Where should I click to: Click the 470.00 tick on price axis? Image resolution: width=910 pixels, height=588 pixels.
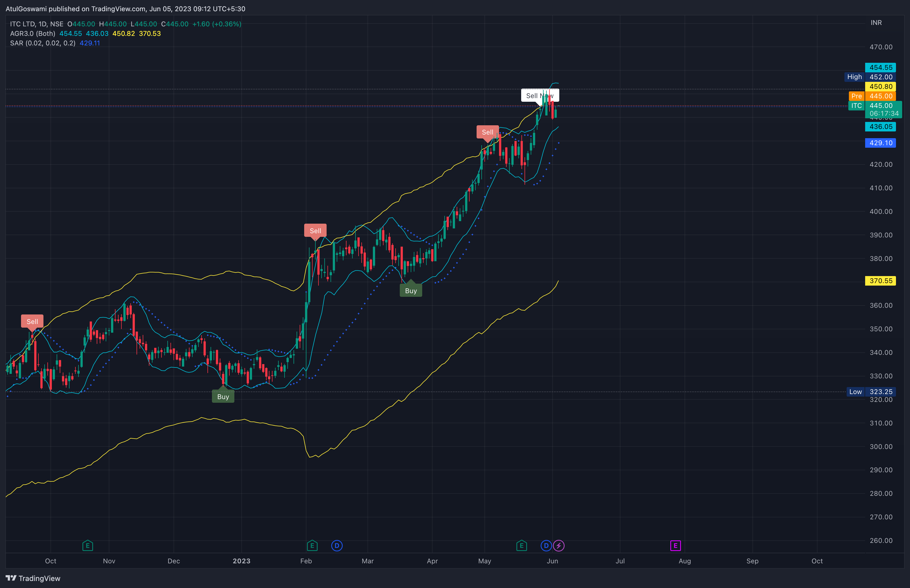tap(881, 47)
